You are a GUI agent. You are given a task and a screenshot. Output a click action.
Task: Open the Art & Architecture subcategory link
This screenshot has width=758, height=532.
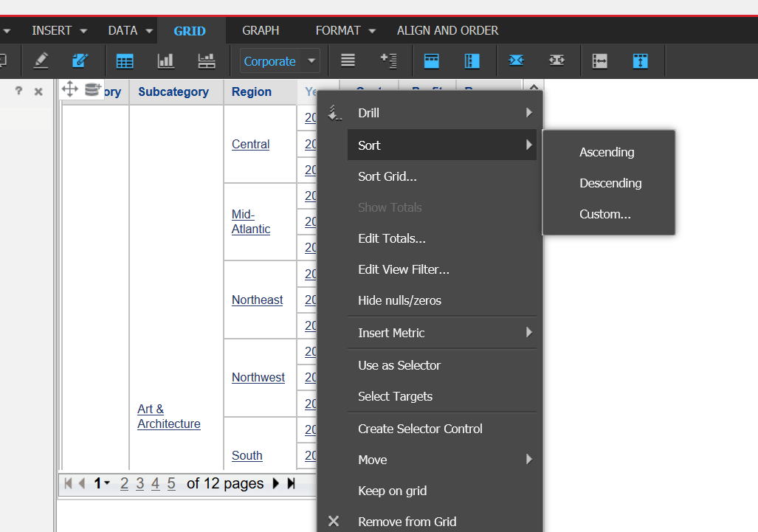click(x=169, y=416)
